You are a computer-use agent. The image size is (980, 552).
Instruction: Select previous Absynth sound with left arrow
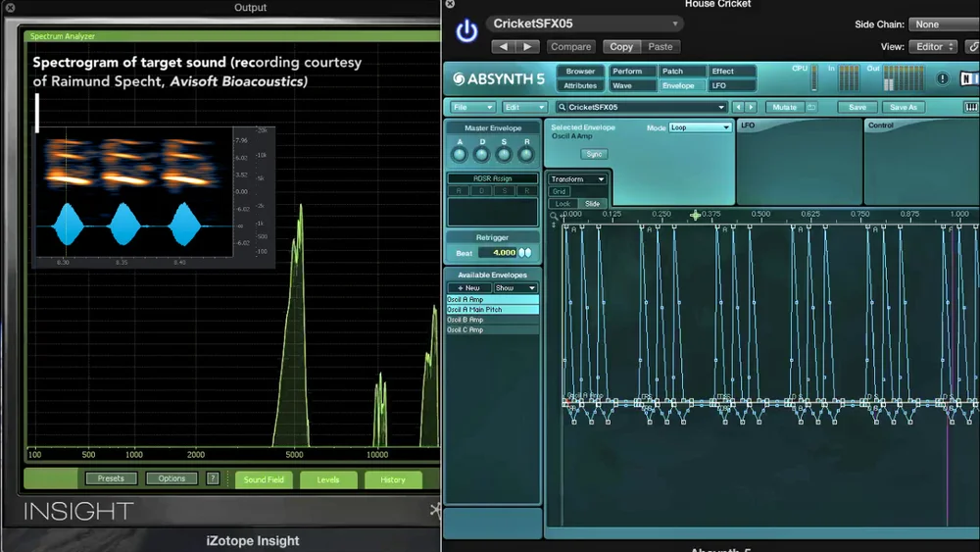pos(738,108)
